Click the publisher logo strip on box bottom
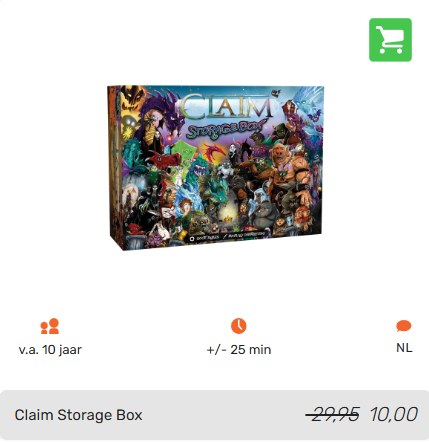This screenshot has width=429, height=442. point(228,235)
